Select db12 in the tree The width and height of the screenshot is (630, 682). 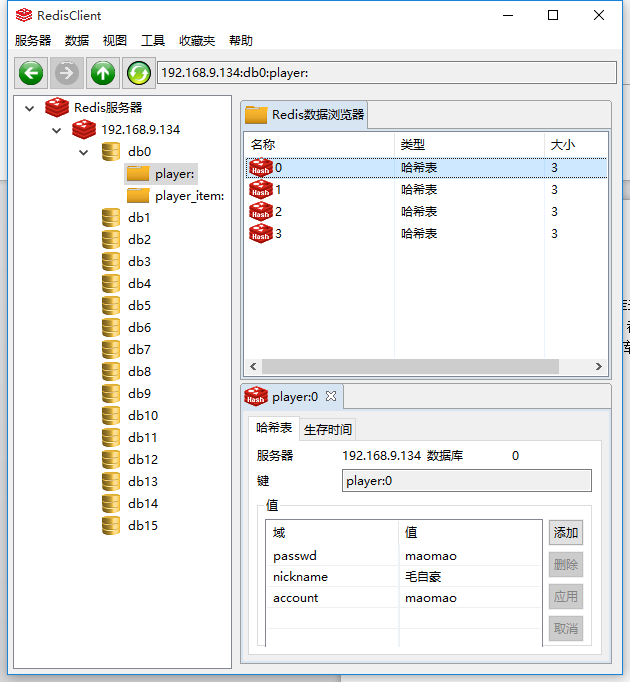143,460
